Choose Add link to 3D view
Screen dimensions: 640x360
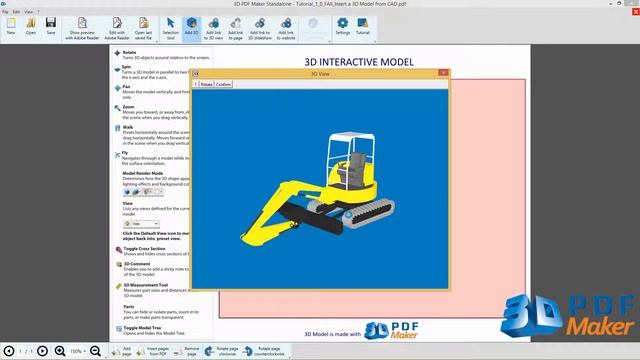213,29
